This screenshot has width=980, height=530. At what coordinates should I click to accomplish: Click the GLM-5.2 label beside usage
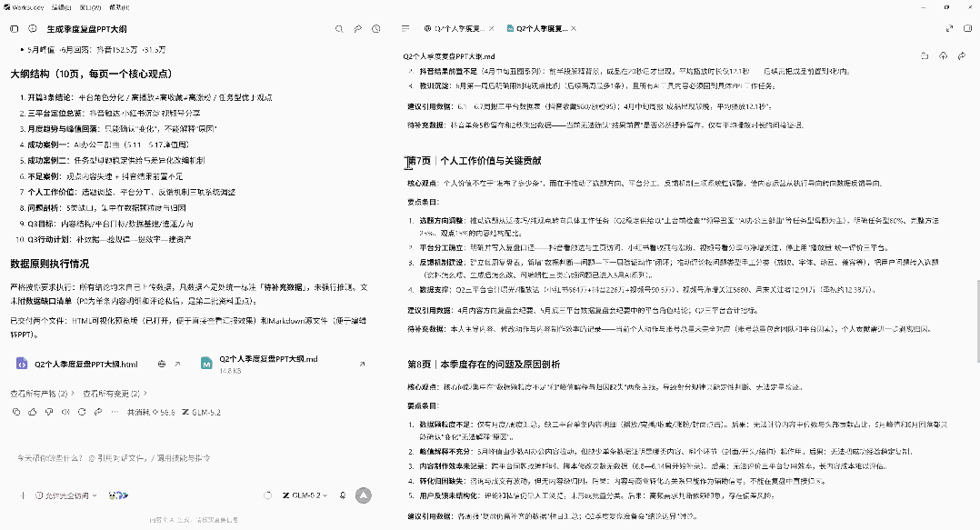pos(201,412)
